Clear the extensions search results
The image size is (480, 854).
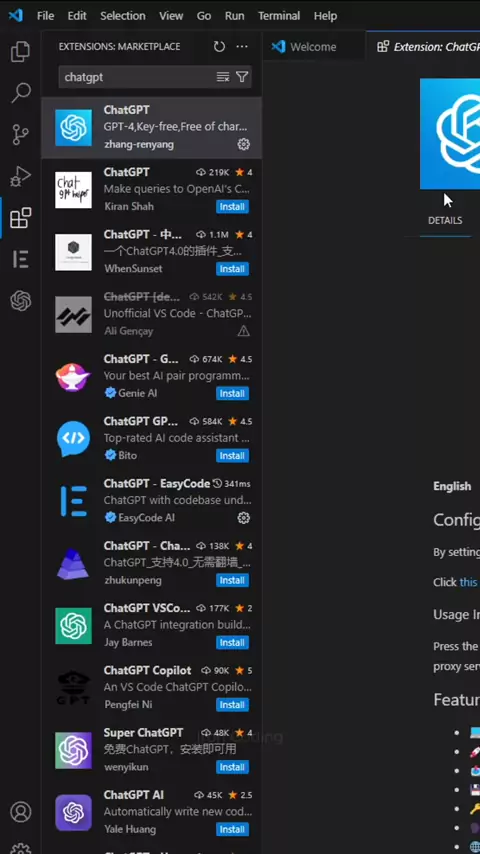tap(223, 77)
